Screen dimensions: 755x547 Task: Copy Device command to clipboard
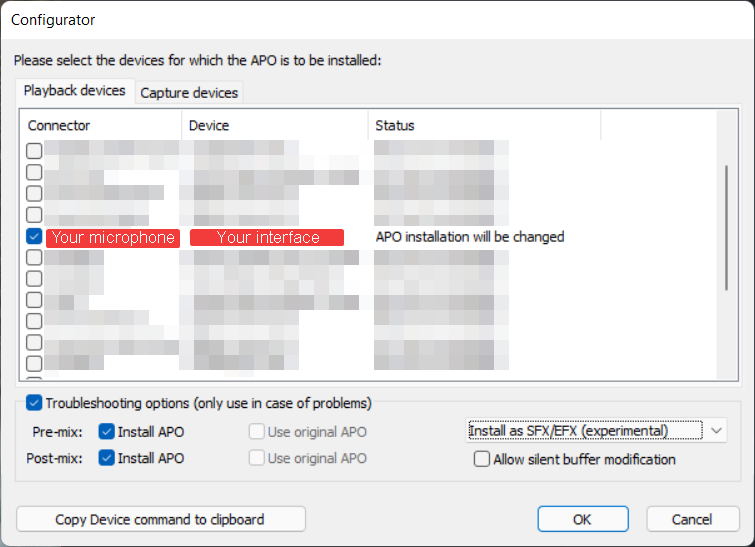click(x=161, y=519)
